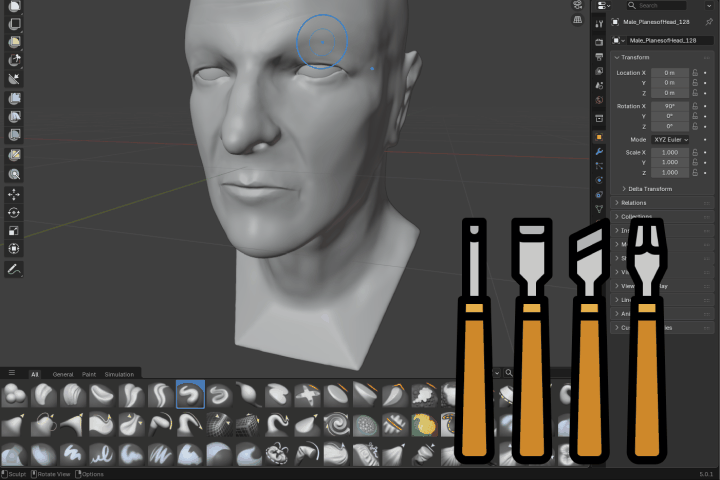Viewport: 720px width, 480px height.
Task: Select the Transform tool in toolbar
Action: (x=14, y=248)
